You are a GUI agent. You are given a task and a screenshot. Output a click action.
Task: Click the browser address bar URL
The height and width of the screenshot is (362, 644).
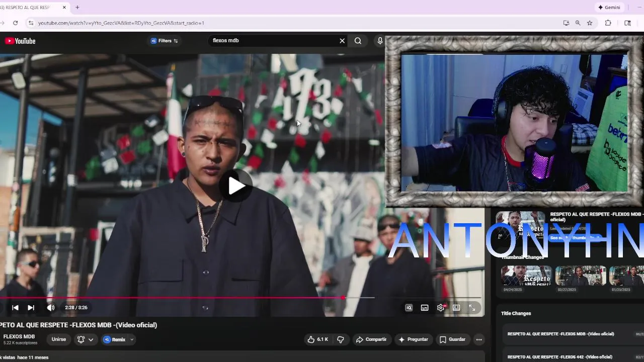pyautogui.click(x=121, y=23)
